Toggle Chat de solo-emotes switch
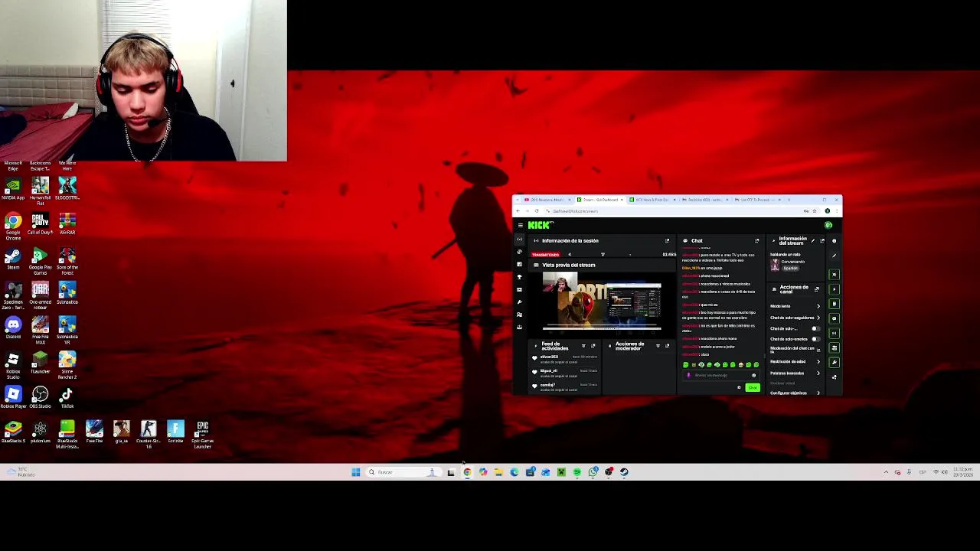Image resolution: width=980 pixels, height=551 pixels. (x=816, y=339)
